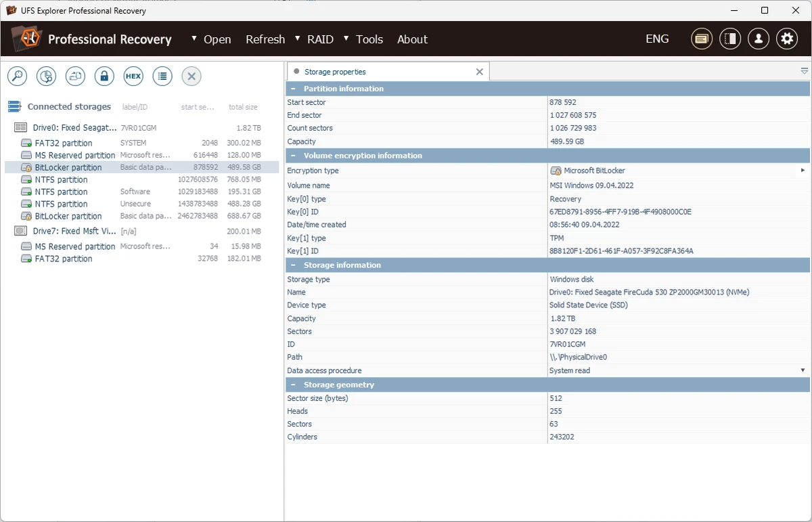
Task: Open the RAID menu
Action: click(320, 39)
